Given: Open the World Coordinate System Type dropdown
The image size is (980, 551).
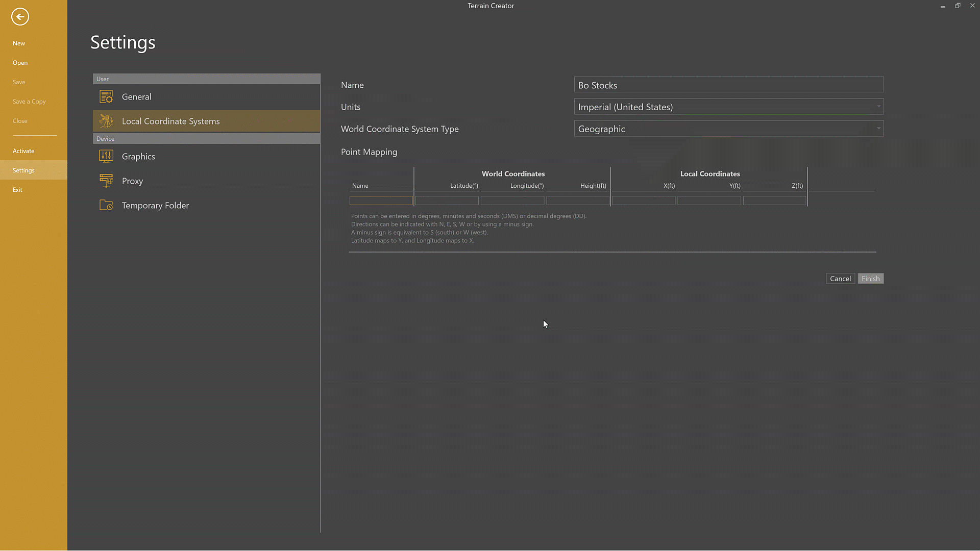Looking at the screenshot, I should click(878, 129).
